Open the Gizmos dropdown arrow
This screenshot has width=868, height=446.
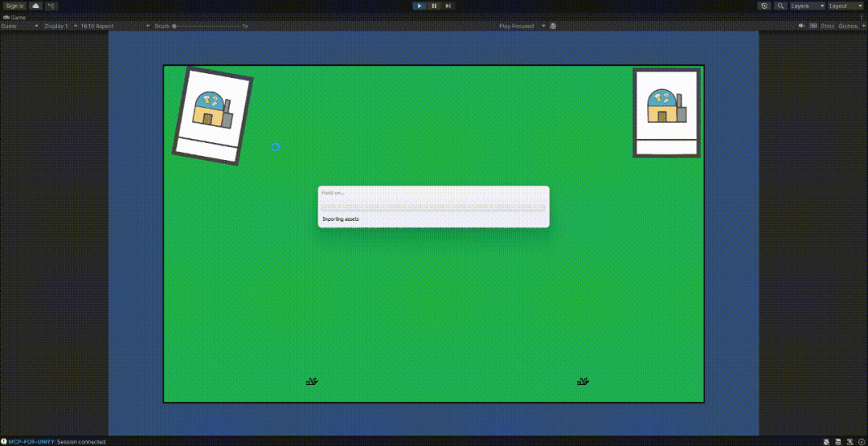(x=862, y=26)
